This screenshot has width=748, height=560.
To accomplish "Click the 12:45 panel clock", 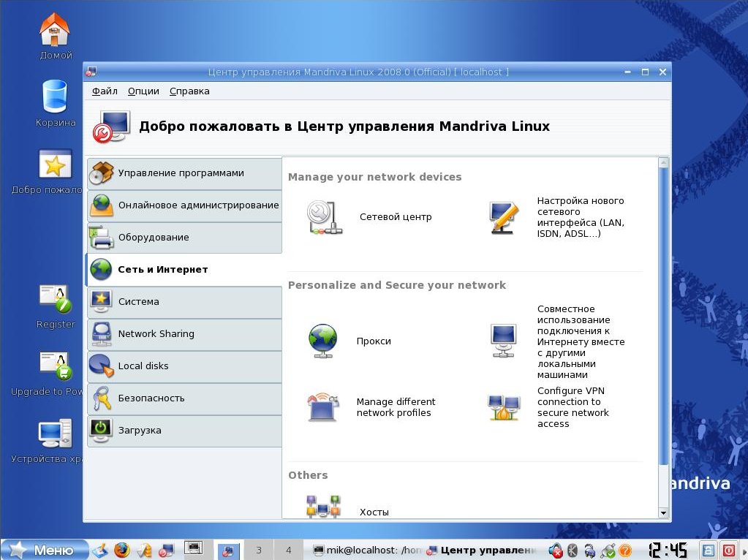I will (668, 550).
